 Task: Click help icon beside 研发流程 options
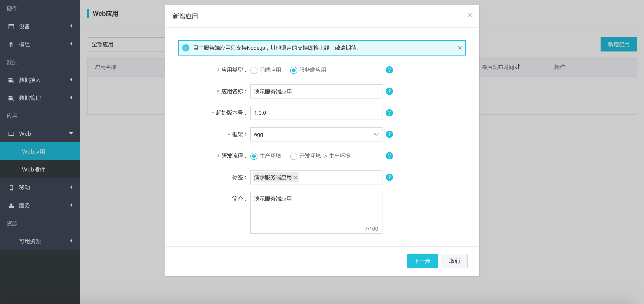(389, 156)
